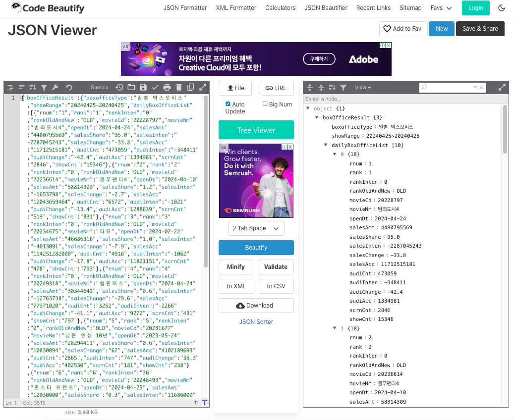Open the history clock icon in editor toolbar
The width and height of the screenshot is (514, 420).
click(x=119, y=87)
